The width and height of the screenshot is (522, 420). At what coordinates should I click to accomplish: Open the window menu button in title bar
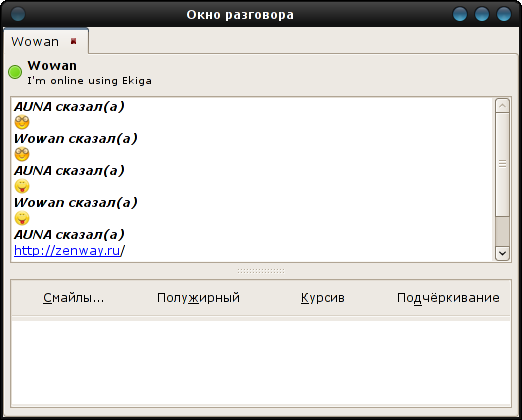18,14
